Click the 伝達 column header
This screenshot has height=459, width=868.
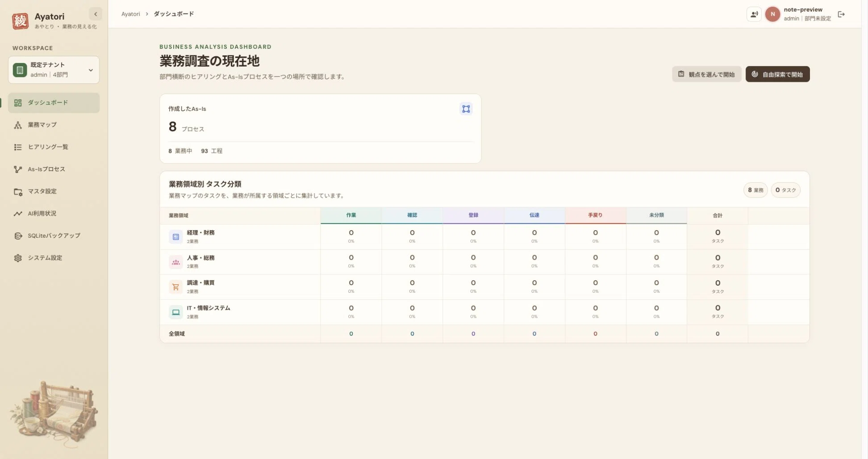click(534, 215)
